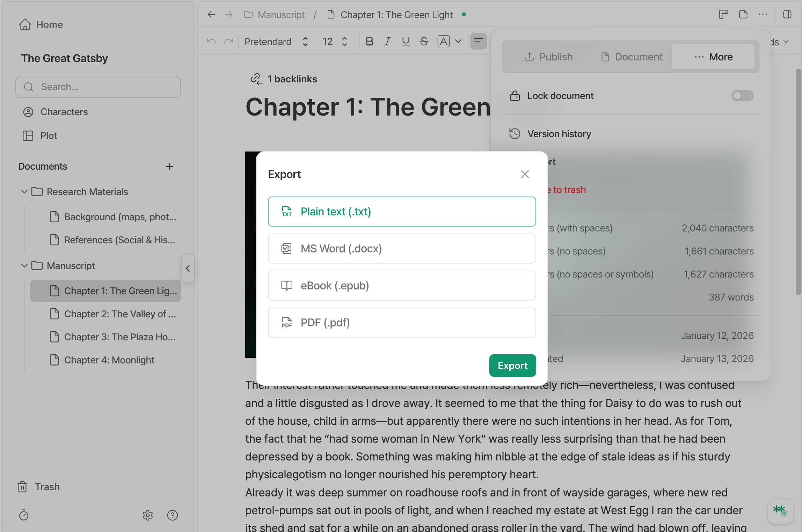Click The Great Gatsby project title
802x532 pixels.
click(65, 58)
